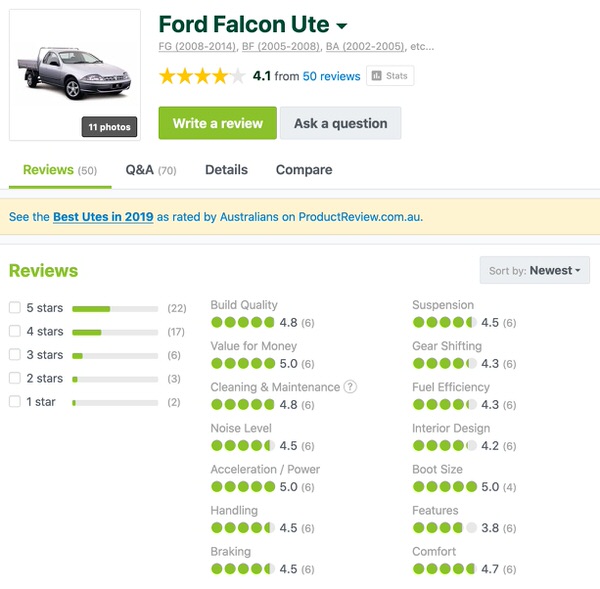This screenshot has width=600, height=589.
Task: Tick the 4 stars filter checkbox
Action: (15, 331)
